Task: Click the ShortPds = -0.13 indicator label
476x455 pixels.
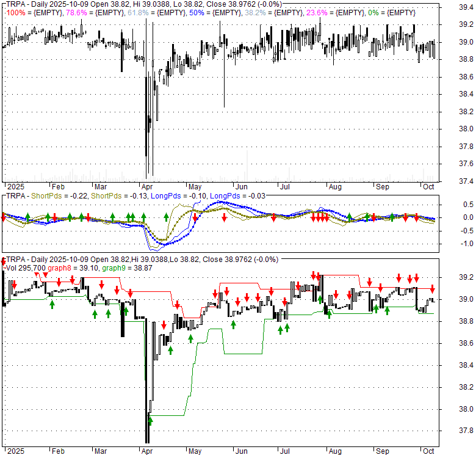Action: [119, 196]
